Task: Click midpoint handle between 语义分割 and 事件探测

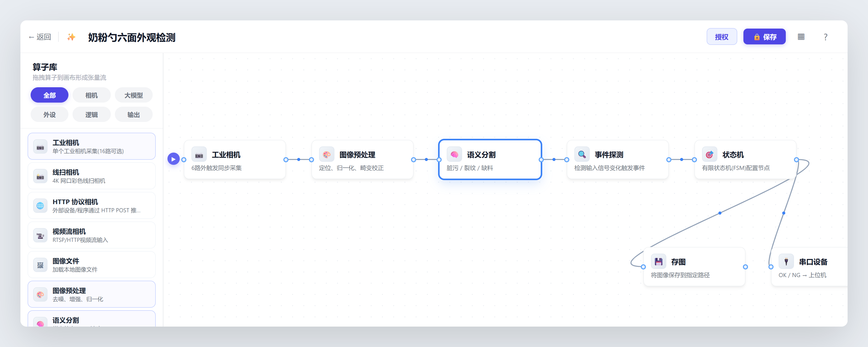Action: pos(554,160)
